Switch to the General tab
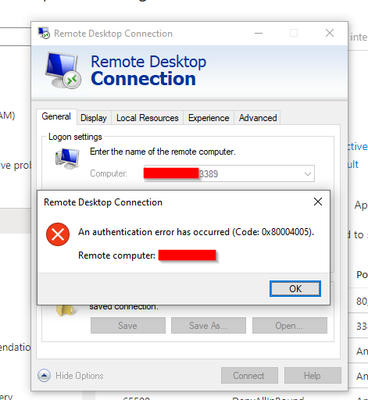The image size is (368, 400). 56,117
